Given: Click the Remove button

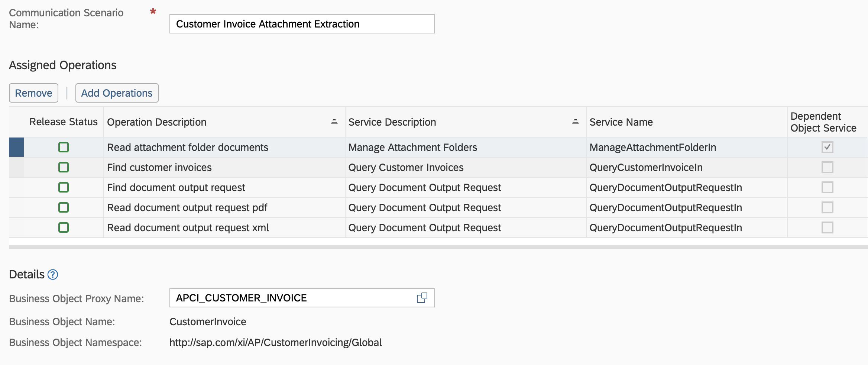Looking at the screenshot, I should (x=33, y=93).
